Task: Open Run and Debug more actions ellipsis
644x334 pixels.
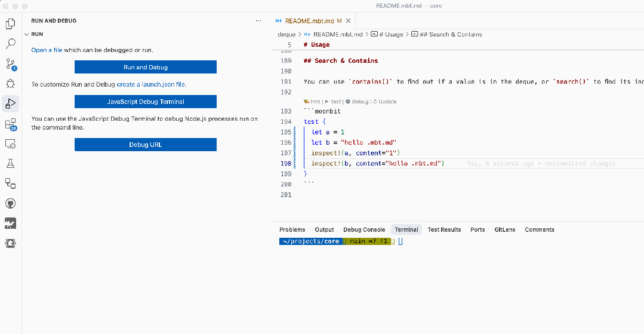Action: pos(258,20)
